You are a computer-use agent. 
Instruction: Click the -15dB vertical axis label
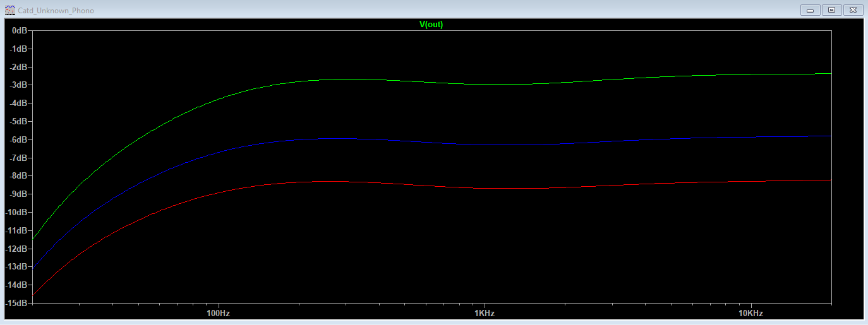(16, 303)
